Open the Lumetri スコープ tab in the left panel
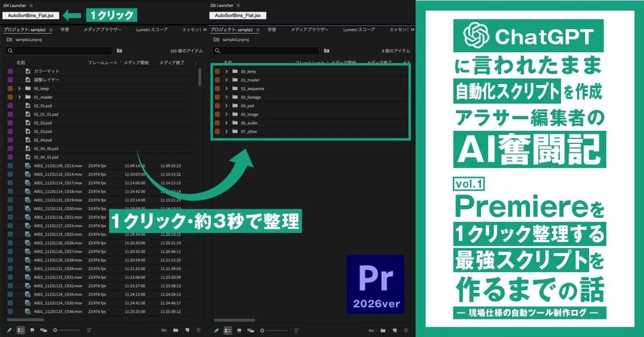644x337 pixels. coord(151,30)
